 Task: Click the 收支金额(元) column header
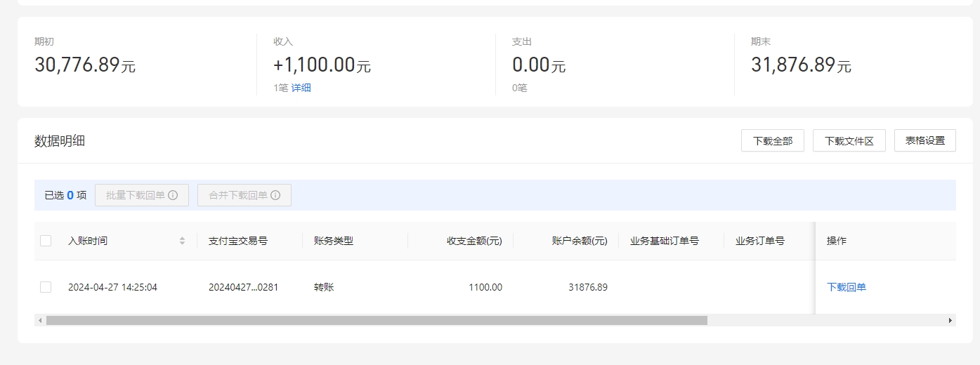pyautogui.click(x=474, y=241)
